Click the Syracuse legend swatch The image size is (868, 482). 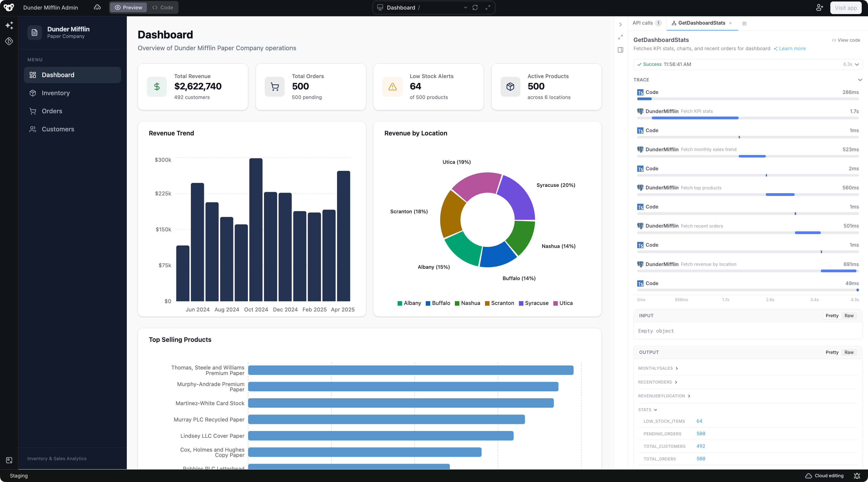tap(521, 303)
